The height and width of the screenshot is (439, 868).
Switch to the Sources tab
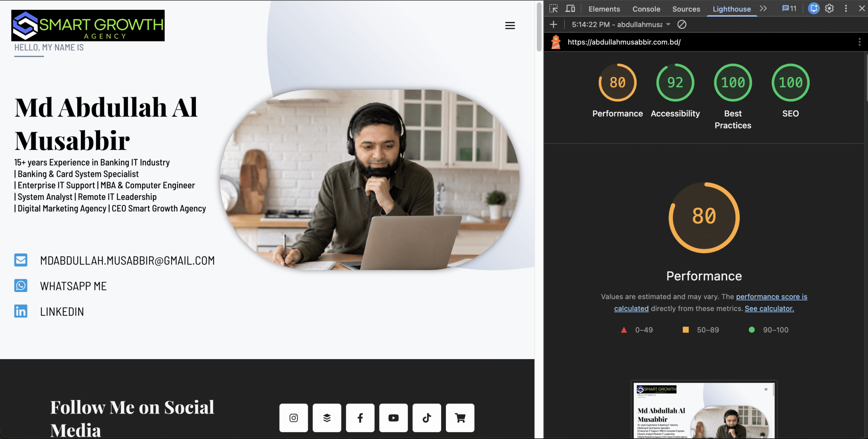686,9
